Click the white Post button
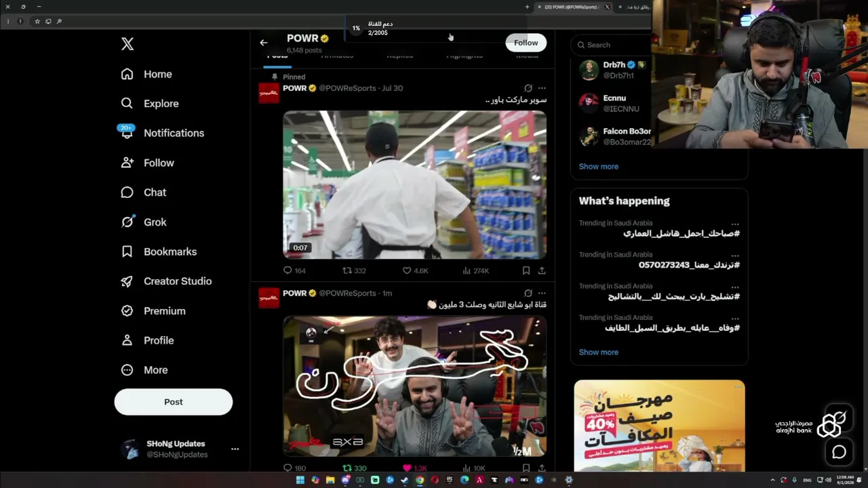This screenshot has height=488, width=868. (174, 402)
